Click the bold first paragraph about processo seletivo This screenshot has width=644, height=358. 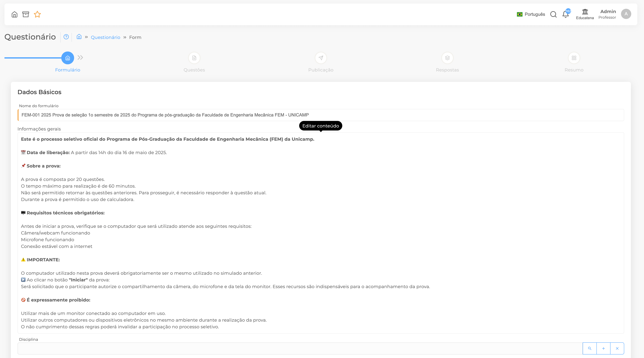point(167,139)
